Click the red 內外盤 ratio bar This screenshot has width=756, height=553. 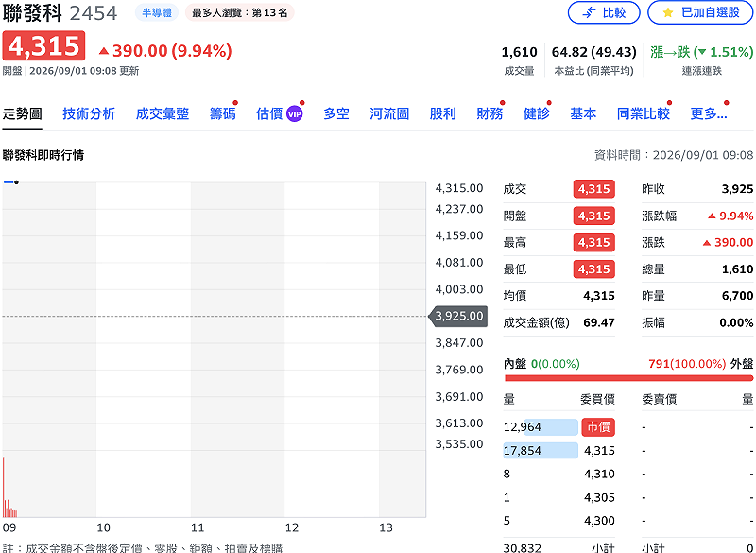coord(628,378)
